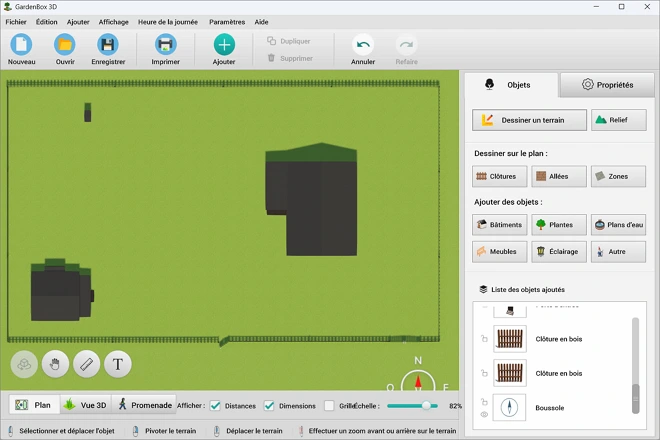Adjust the Échelle zoom slider
The image size is (660, 440).
[427, 406]
